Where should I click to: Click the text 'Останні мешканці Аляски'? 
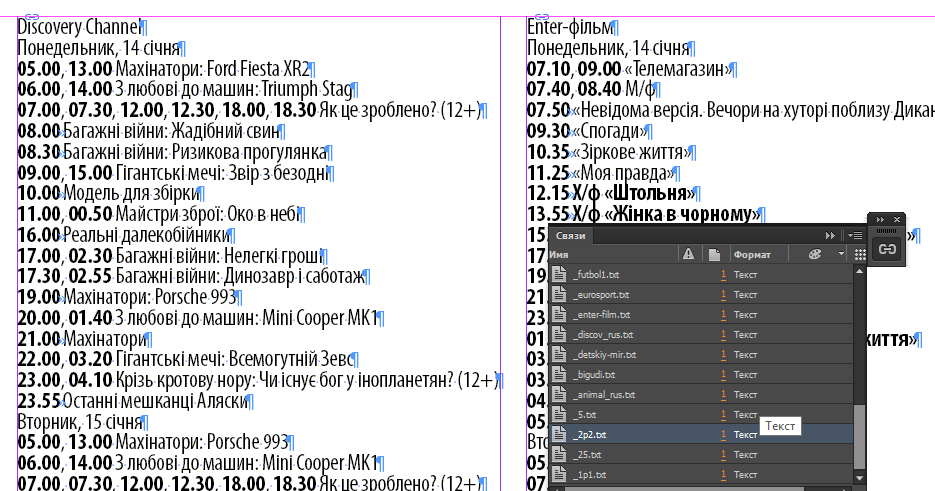[155, 401]
